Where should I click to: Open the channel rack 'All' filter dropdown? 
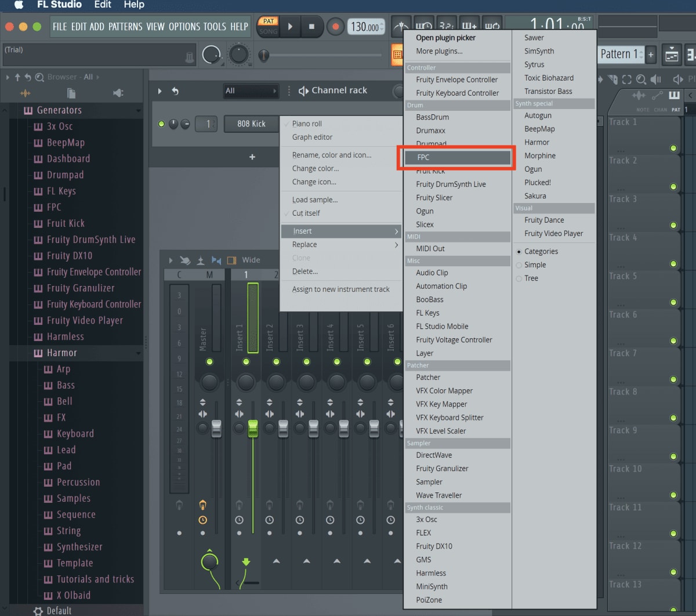[x=251, y=90]
